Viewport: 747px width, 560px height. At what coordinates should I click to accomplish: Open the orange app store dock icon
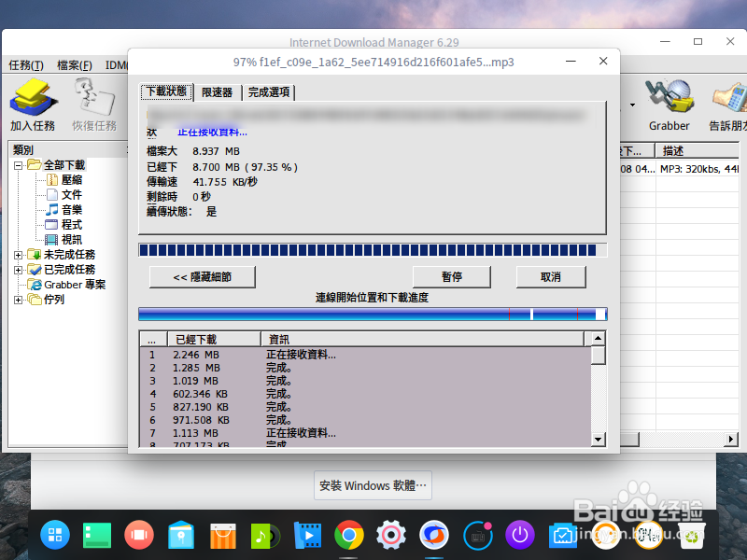pyautogui.click(x=223, y=536)
